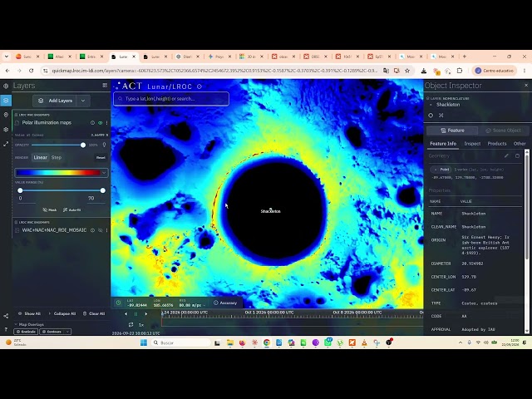Open Polar illumination maps layer more menu

pyautogui.click(x=107, y=123)
